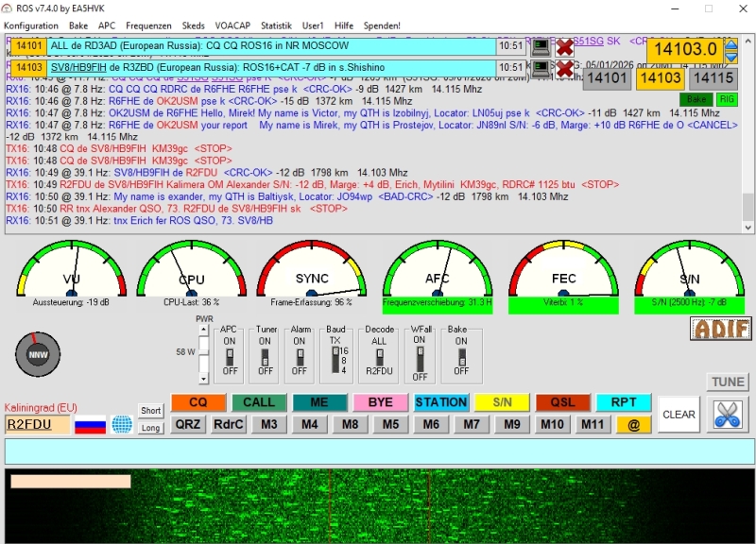
Task: Open the Konfiguration menu
Action: click(x=31, y=26)
